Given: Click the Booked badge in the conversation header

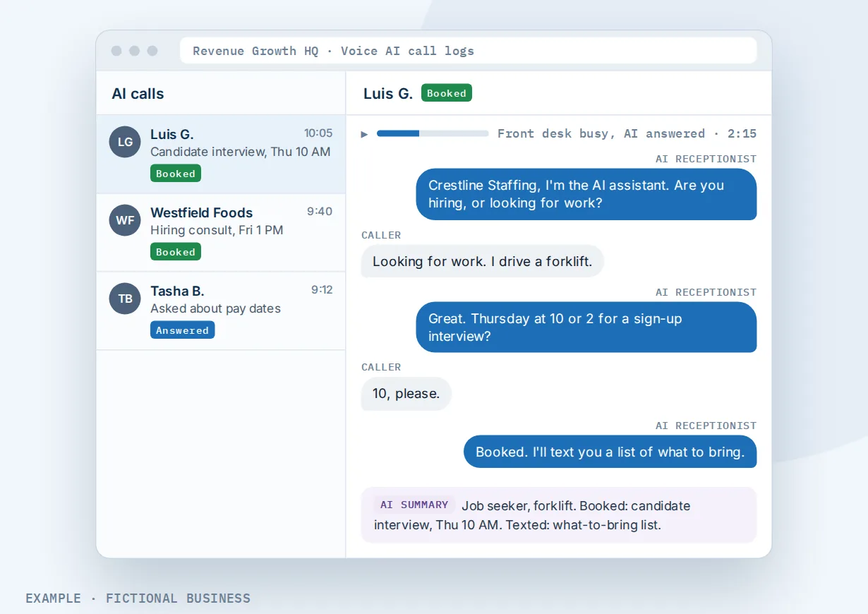Looking at the screenshot, I should point(447,93).
